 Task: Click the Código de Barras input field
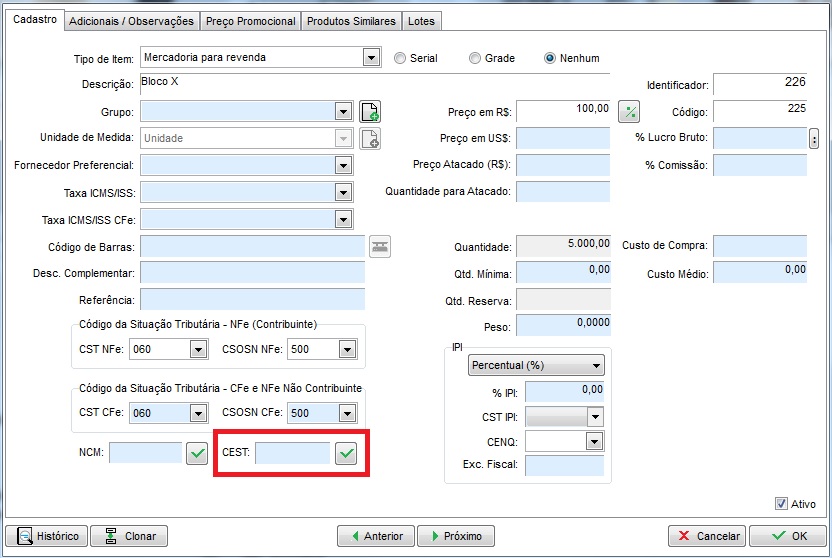click(252, 246)
